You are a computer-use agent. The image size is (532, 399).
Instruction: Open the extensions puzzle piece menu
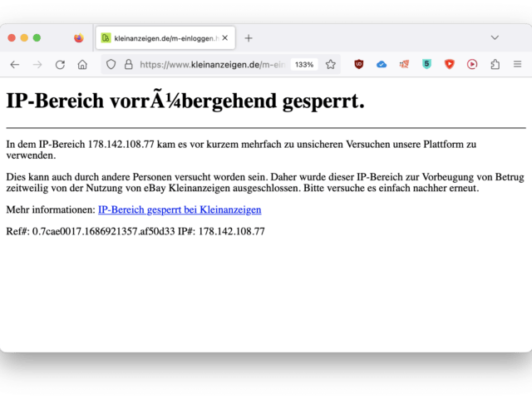[x=495, y=64]
